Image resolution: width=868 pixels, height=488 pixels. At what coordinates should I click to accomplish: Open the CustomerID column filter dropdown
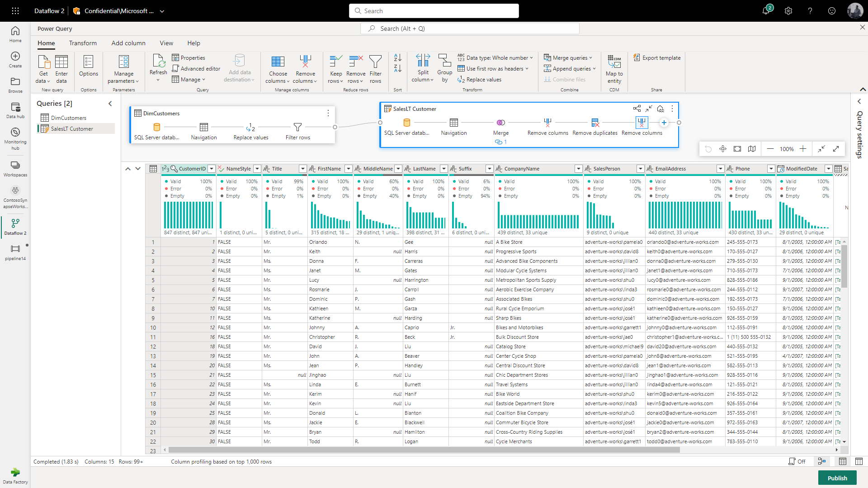pos(211,168)
